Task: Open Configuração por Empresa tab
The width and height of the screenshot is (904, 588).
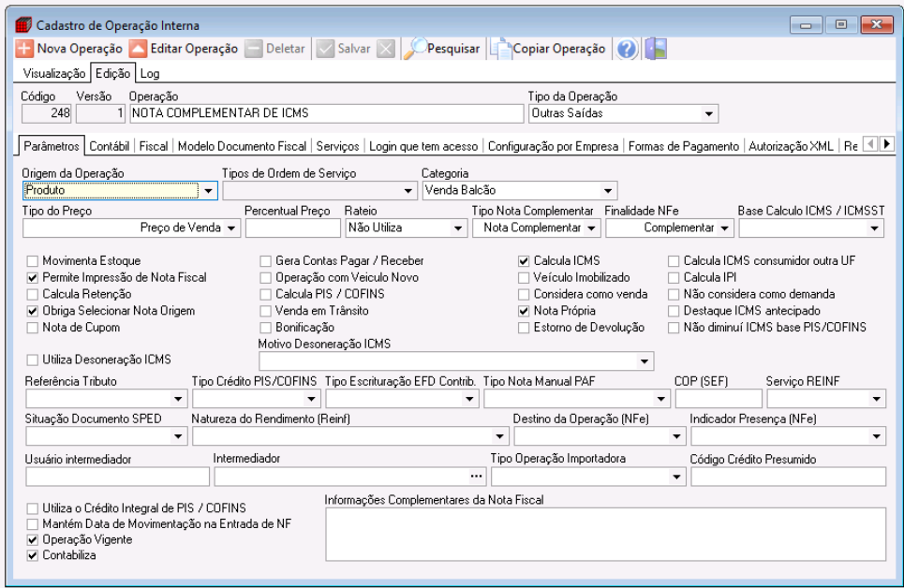Action: click(x=553, y=146)
